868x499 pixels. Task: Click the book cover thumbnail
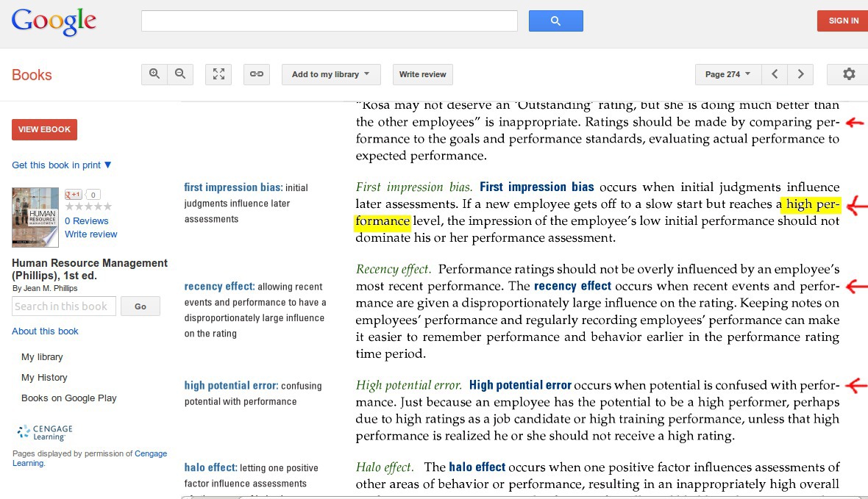35,218
